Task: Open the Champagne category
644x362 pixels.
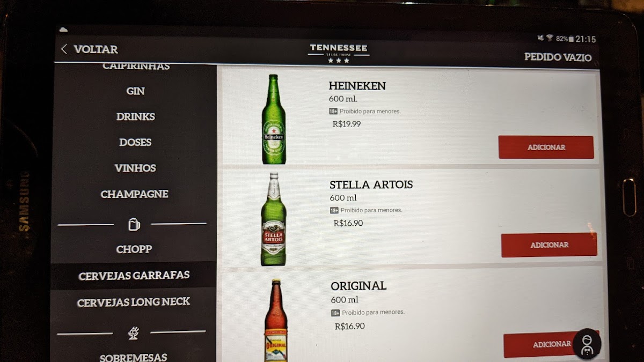Action: (135, 194)
